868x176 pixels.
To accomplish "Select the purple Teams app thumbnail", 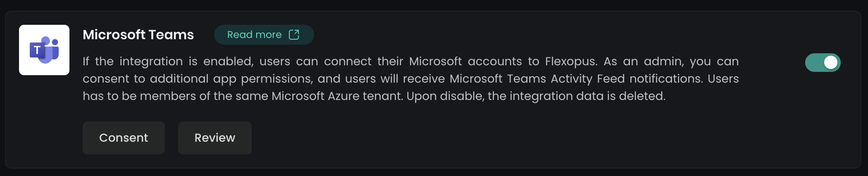I will pos(44,50).
